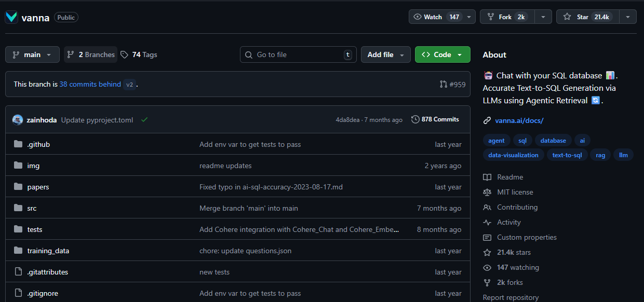The image size is (644, 302).
Task: Select the sql topic tag
Action: pyautogui.click(x=522, y=141)
